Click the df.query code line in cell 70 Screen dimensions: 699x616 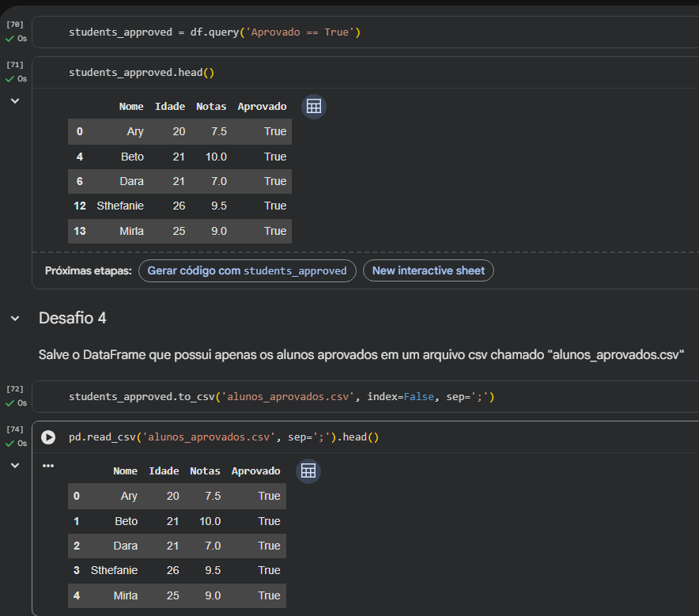pos(214,32)
